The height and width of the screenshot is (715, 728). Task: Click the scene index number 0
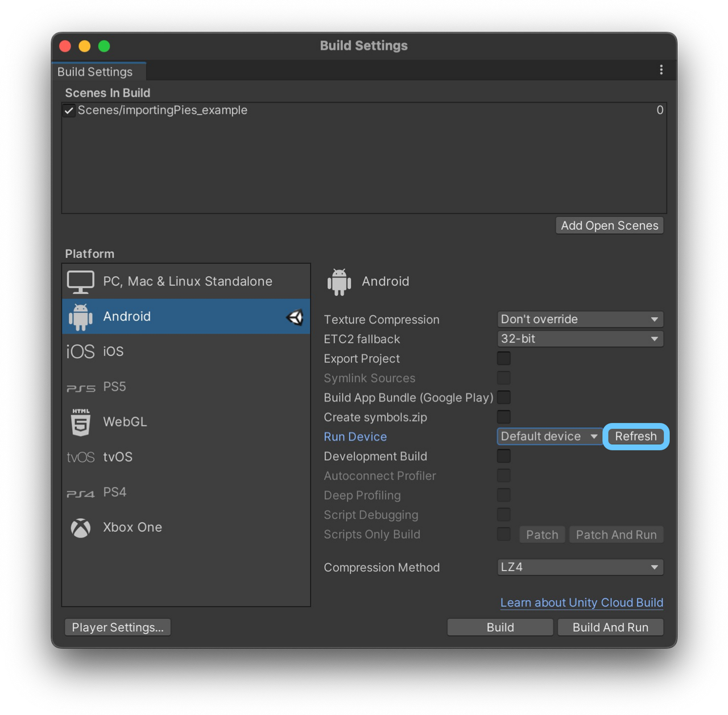click(x=660, y=110)
